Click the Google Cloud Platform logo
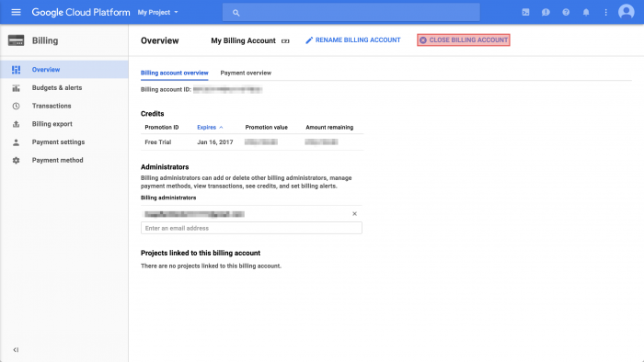This screenshot has height=362, width=644. pyautogui.click(x=81, y=12)
